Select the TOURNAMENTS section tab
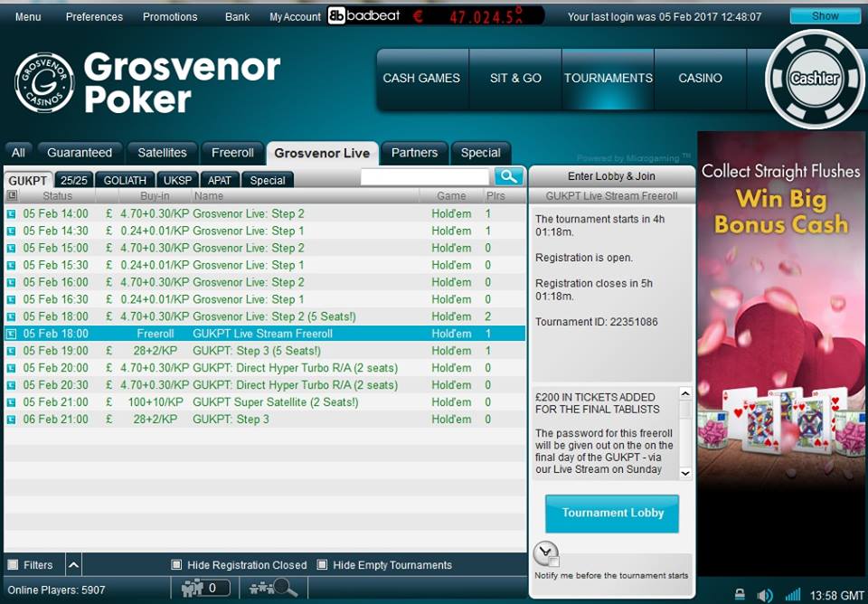 point(608,78)
